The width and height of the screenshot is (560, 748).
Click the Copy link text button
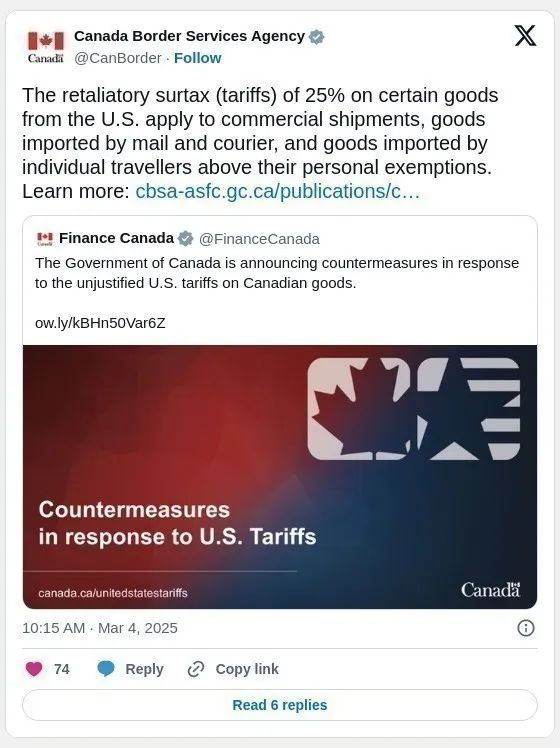pos(247,669)
